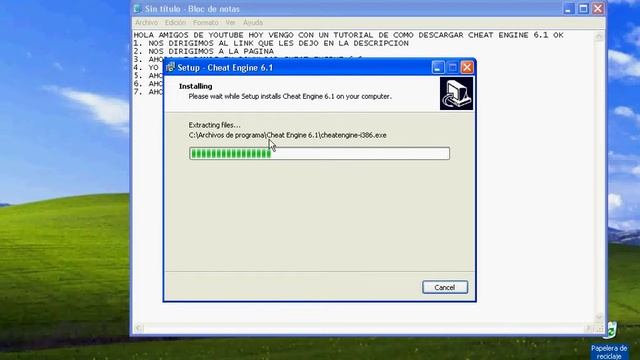
Task: Open Formato menu in Bloc de notas
Action: pyautogui.click(x=206, y=22)
